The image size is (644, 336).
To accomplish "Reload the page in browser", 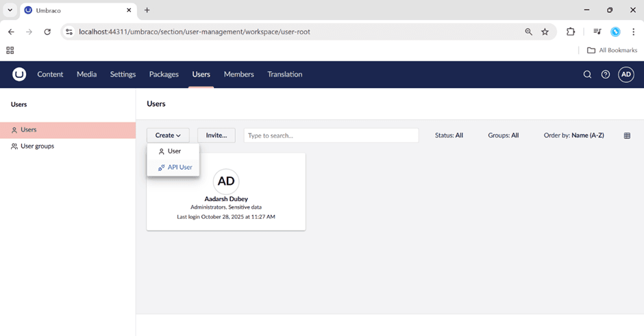I will click(x=47, y=31).
